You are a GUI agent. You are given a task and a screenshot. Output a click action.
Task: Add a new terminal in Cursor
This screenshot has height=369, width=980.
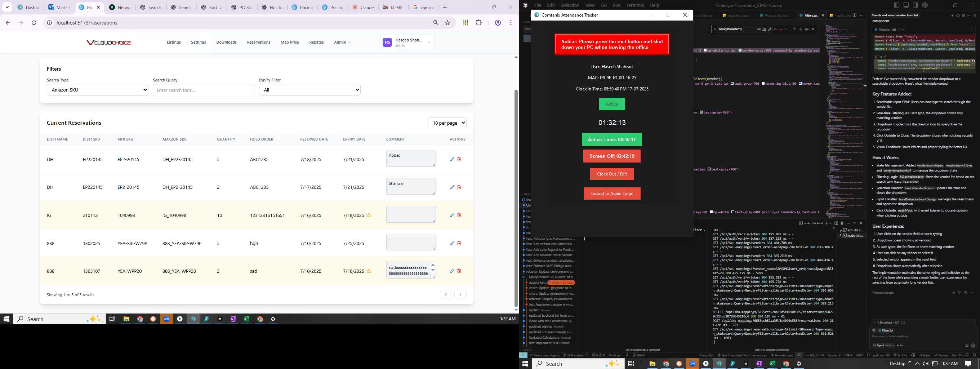827,223
